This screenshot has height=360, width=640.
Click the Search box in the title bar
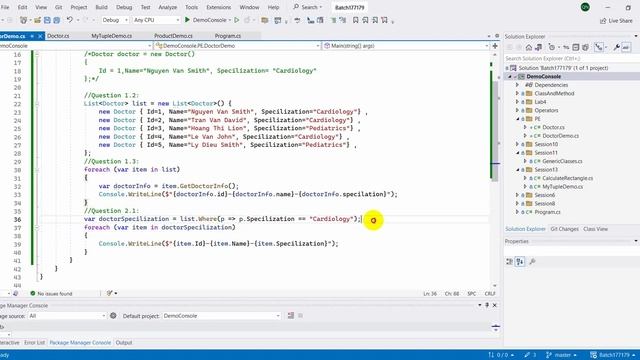(307, 7)
